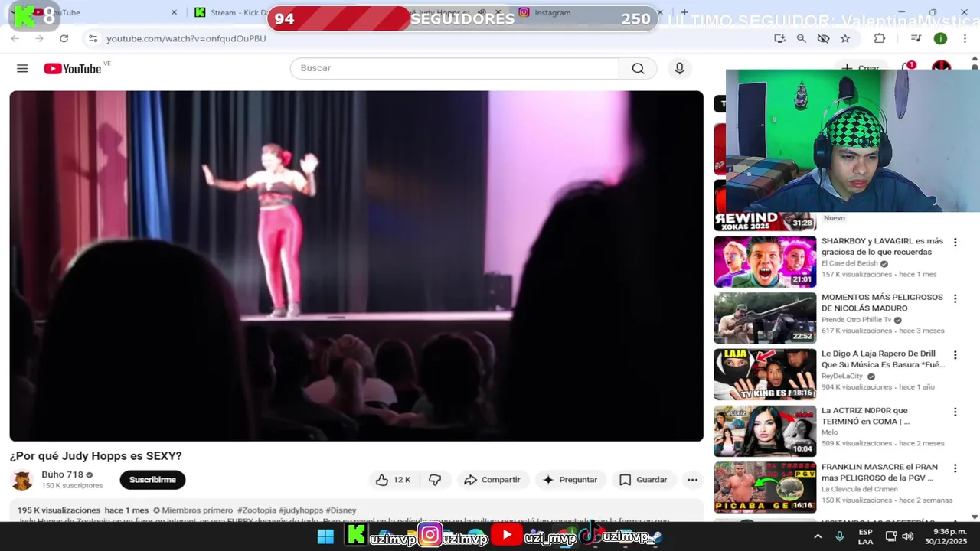Close the first YouTube browser tab
Image resolution: width=980 pixels, height=551 pixels.
174,12
